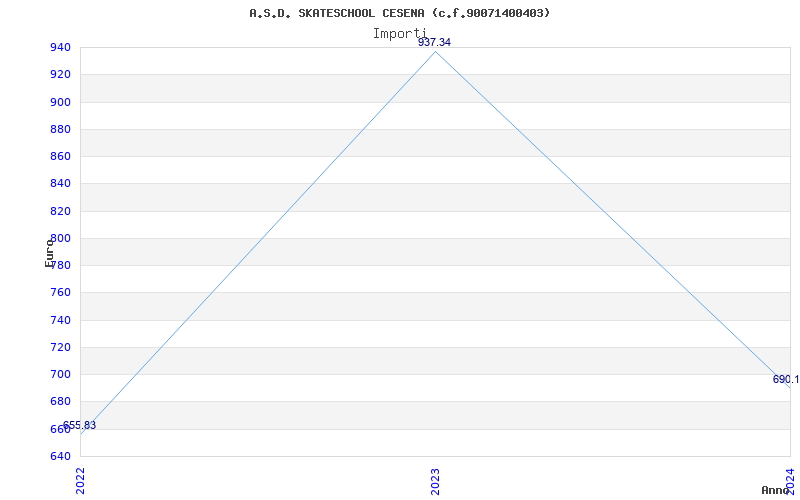Screen dimensions: 800x500
Task: Click the Importi subtitle
Action: (399, 34)
